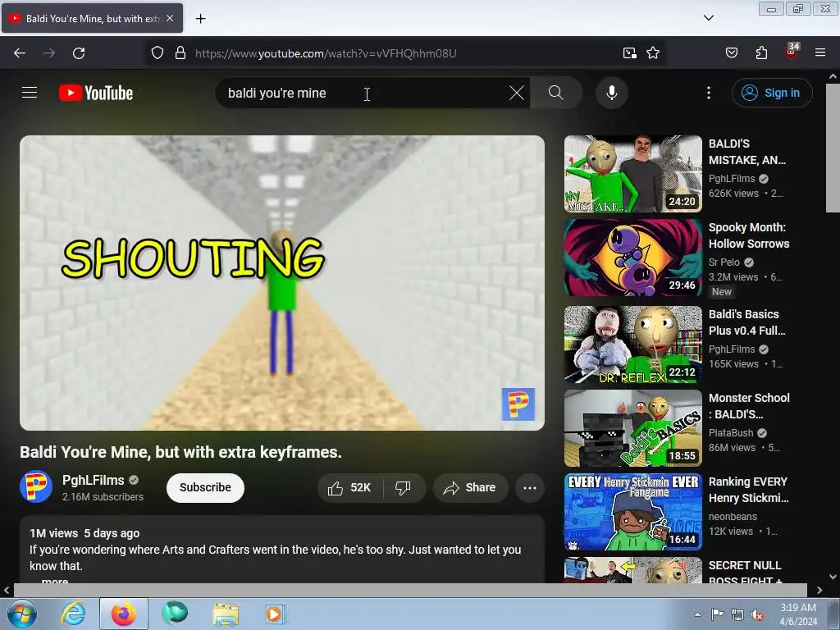The height and width of the screenshot is (630, 840).
Task: Start voice search with the microphone
Action: pyautogui.click(x=611, y=93)
